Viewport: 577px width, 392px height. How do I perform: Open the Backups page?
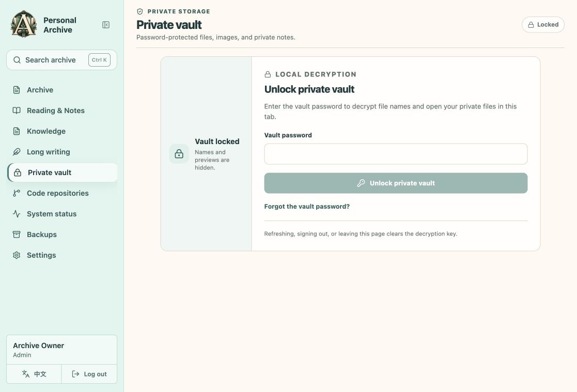62,234
